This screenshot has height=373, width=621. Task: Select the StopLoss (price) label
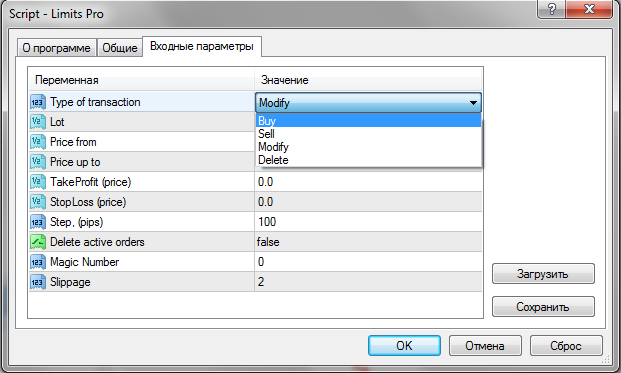(x=88, y=202)
